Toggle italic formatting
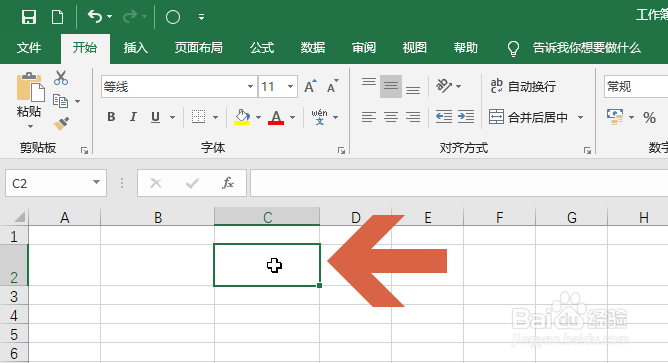The width and height of the screenshot is (668, 363). (x=133, y=117)
